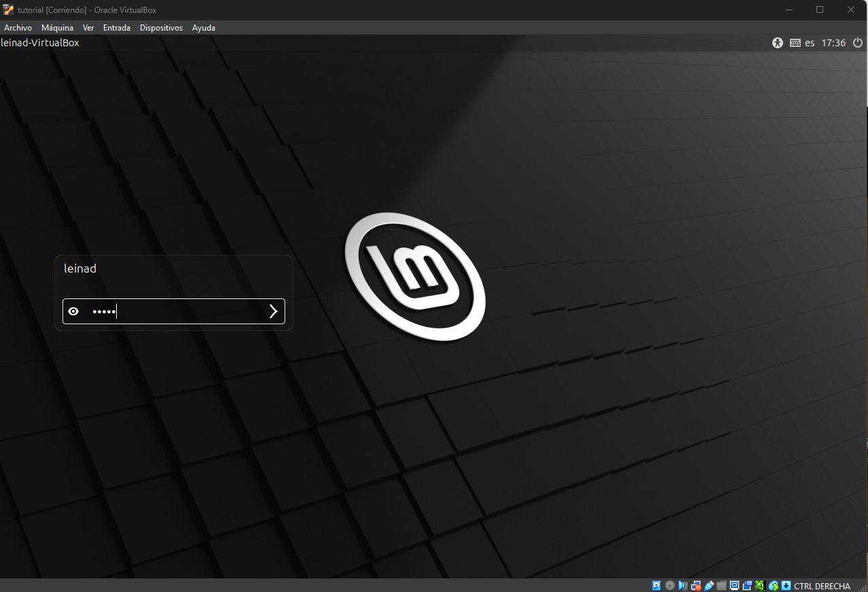Screen dimensions: 868x592
Task: Toggle password visibility with the eye icon
Action: (x=73, y=311)
